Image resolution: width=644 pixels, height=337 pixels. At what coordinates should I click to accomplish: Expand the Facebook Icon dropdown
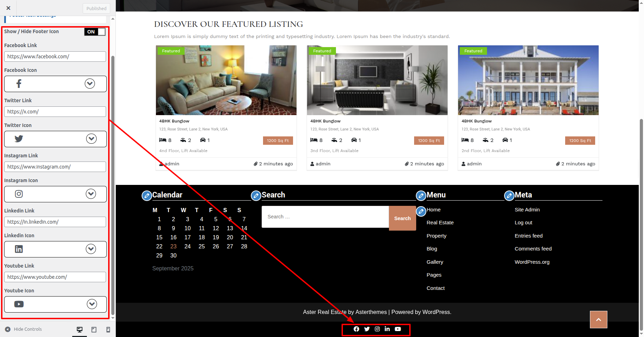tap(90, 84)
